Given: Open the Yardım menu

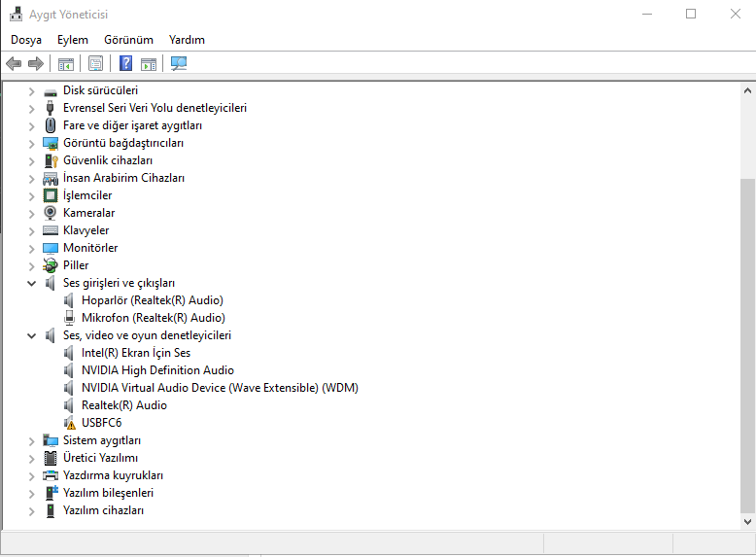Looking at the screenshot, I should coord(187,40).
